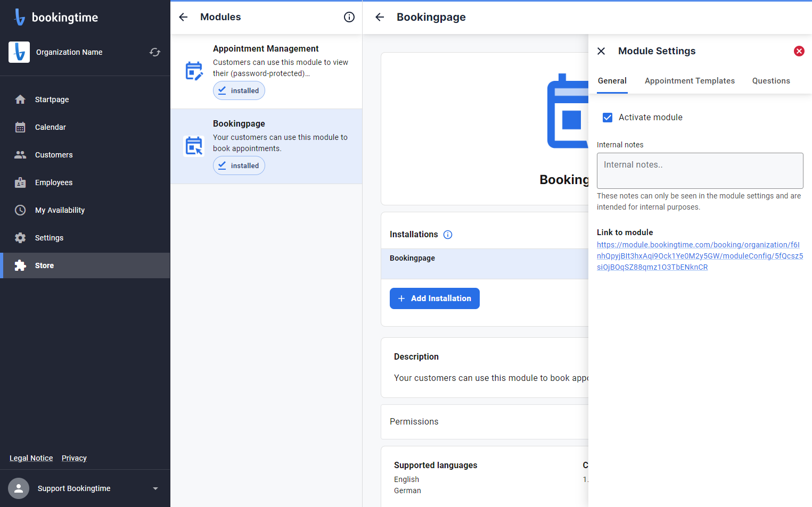Switch to the Questions tab

[771, 81]
